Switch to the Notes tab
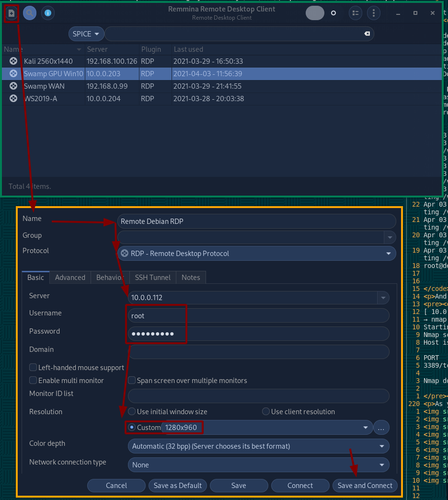This screenshot has height=500, width=448. tap(191, 278)
